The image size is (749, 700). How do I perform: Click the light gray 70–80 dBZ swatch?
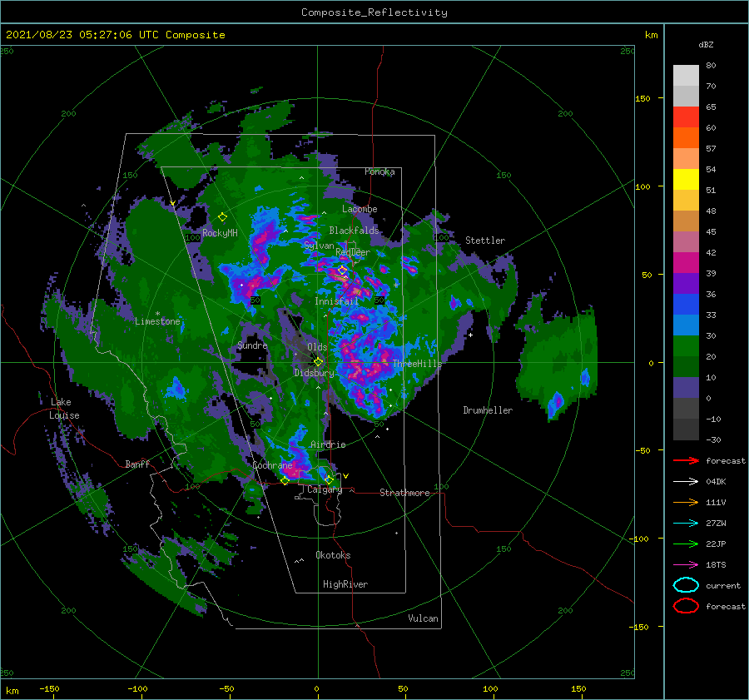click(686, 76)
